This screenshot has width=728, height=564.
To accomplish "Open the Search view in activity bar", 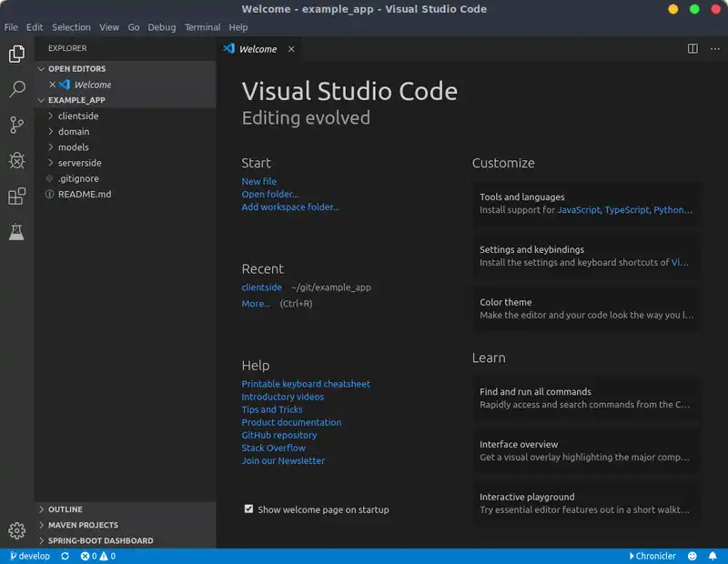I will coord(16,89).
